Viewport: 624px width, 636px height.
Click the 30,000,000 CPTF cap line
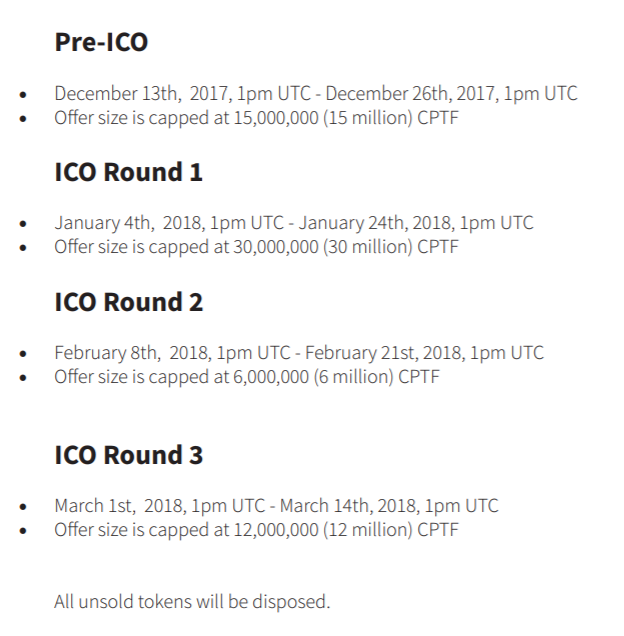256,247
